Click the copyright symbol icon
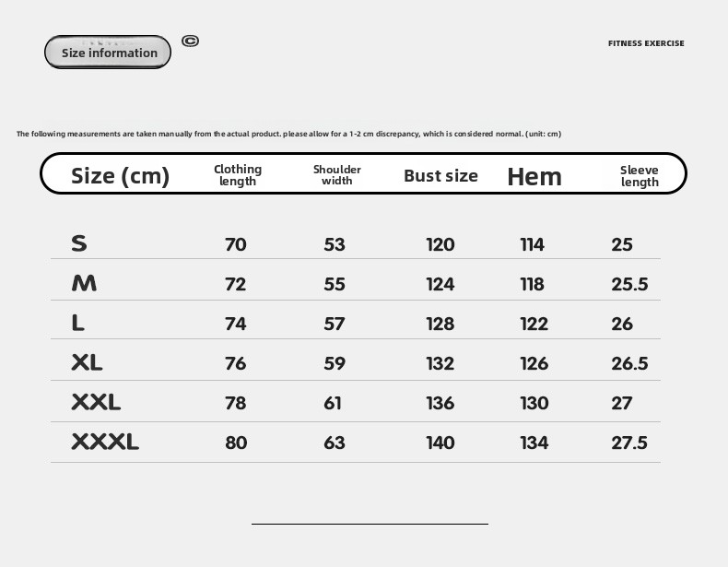The height and width of the screenshot is (567, 728). pos(191,41)
